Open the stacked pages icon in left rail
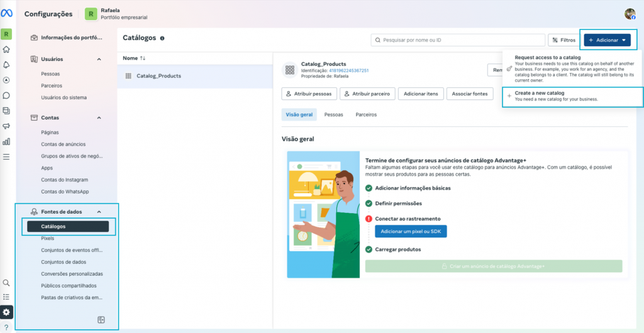The width and height of the screenshot is (644, 333). pos(6,111)
